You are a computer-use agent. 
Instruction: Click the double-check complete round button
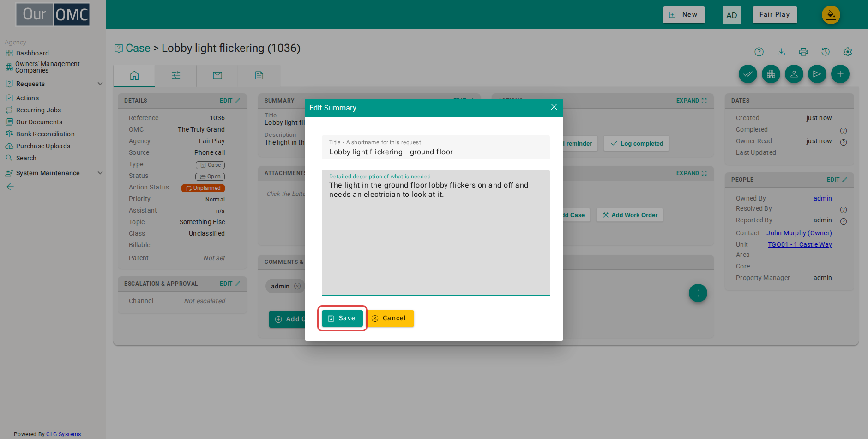[748, 74]
